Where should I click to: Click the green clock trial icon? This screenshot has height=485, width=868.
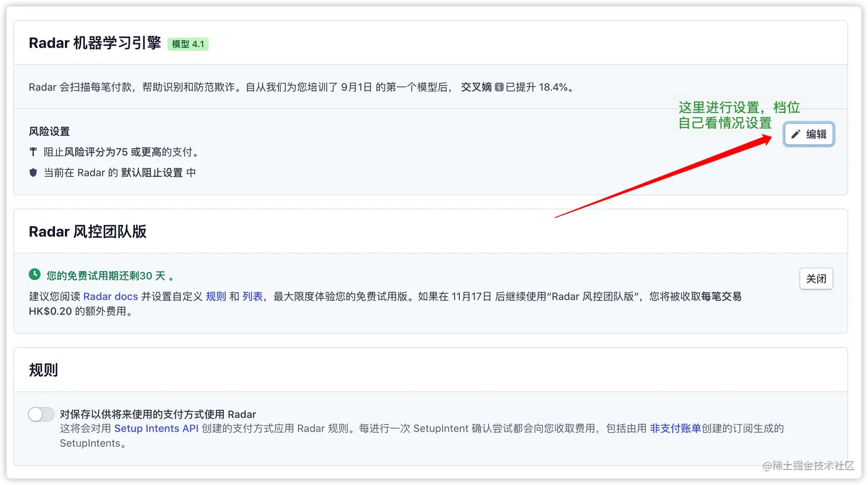point(34,274)
